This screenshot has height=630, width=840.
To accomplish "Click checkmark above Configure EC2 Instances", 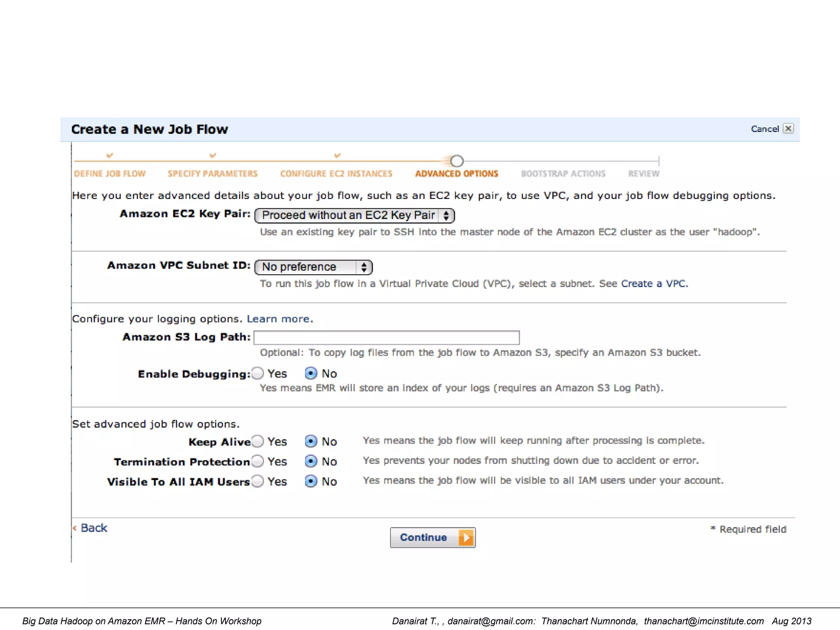I will pos(337,155).
